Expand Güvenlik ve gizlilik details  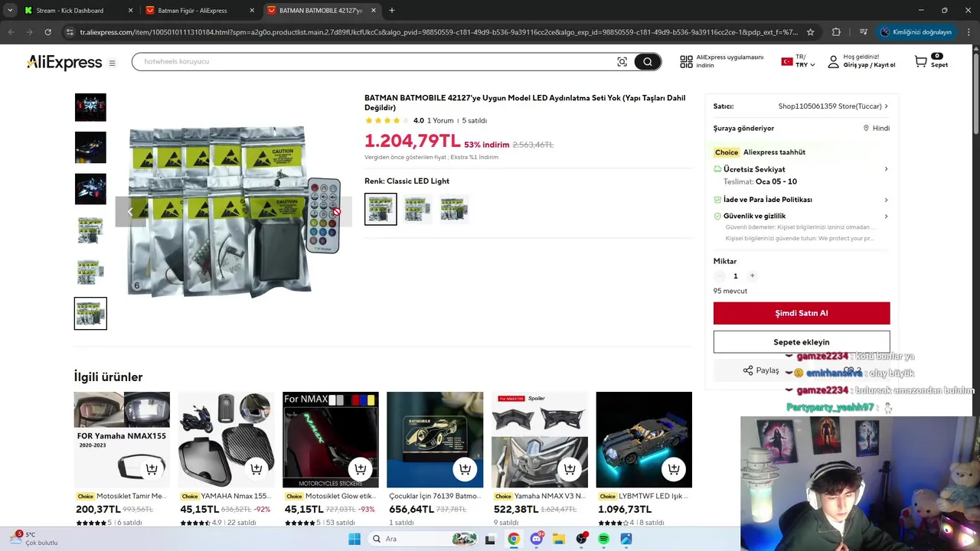click(886, 216)
